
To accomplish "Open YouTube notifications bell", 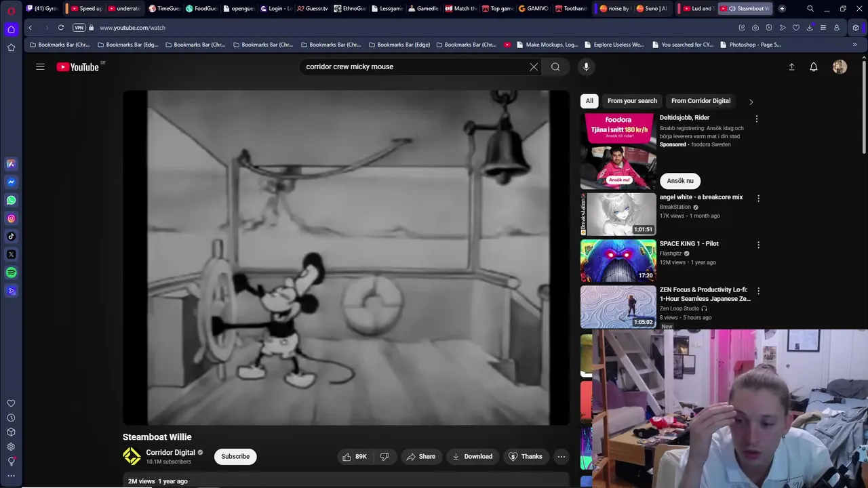I will [x=814, y=66].
